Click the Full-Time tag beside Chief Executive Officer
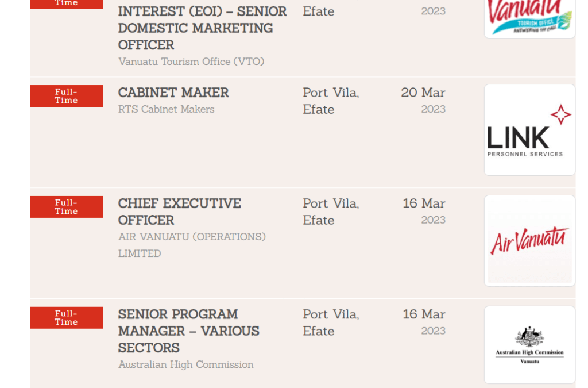This screenshot has width=588, height=388. [x=67, y=207]
